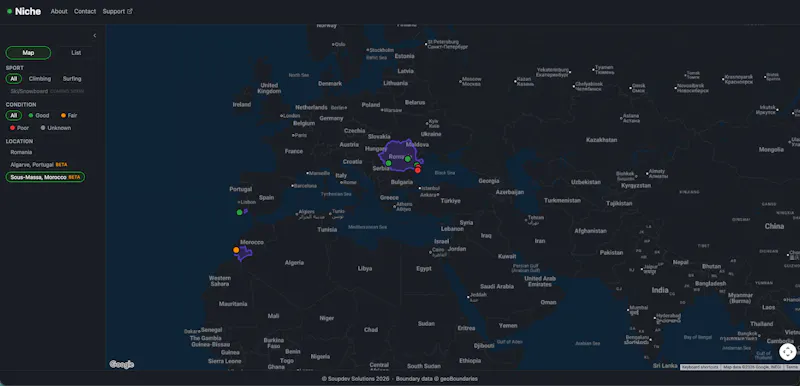Click the green marker in western Romania
800x386 pixels.
pos(388,163)
